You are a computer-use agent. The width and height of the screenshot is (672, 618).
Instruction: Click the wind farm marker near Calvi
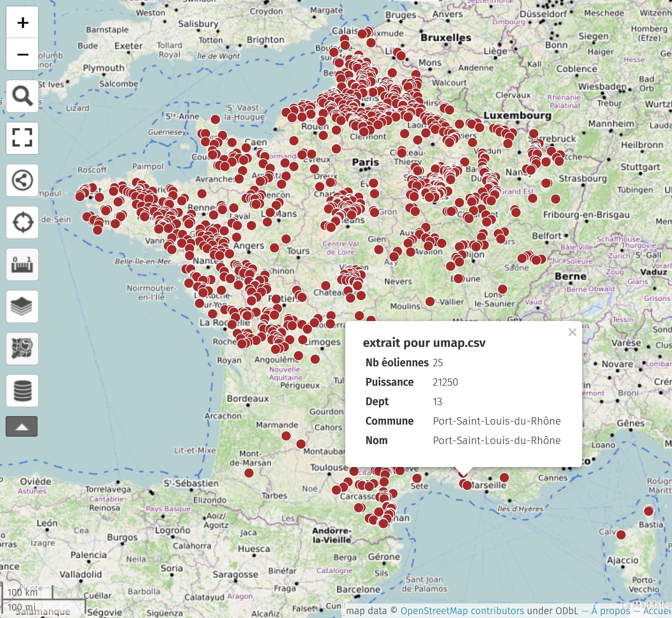pos(621,535)
